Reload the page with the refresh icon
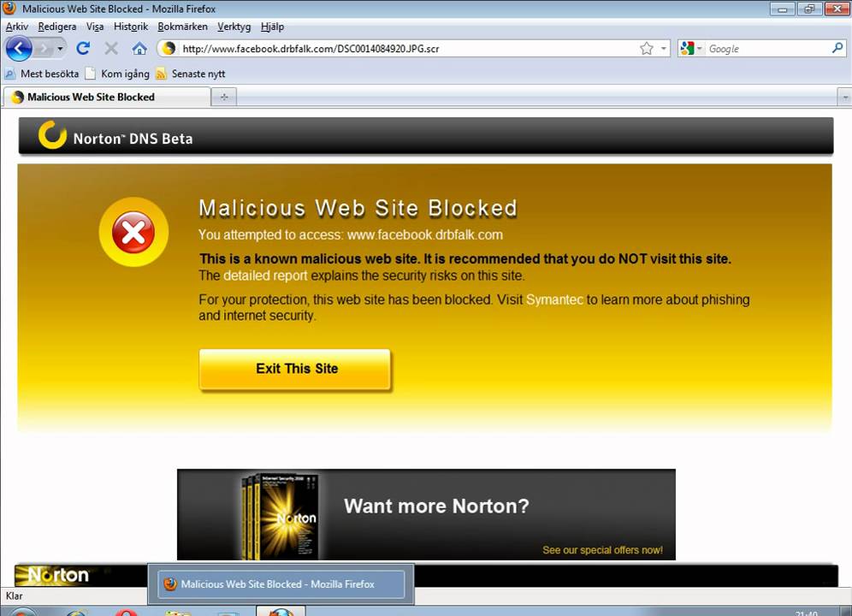The image size is (852, 616). 83,49
